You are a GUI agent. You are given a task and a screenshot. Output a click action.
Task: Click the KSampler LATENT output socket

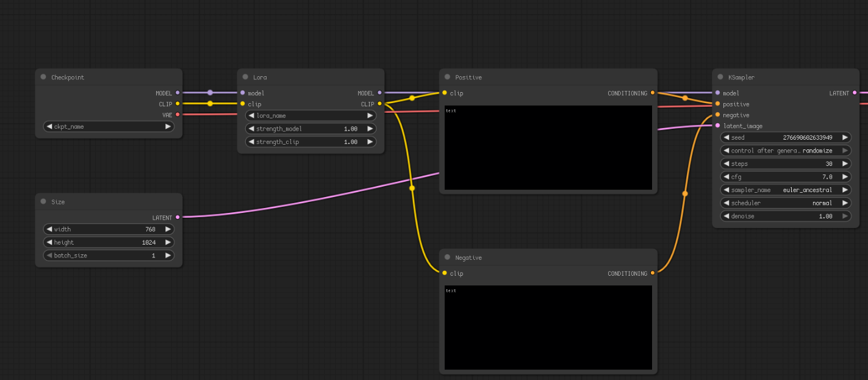tap(855, 93)
